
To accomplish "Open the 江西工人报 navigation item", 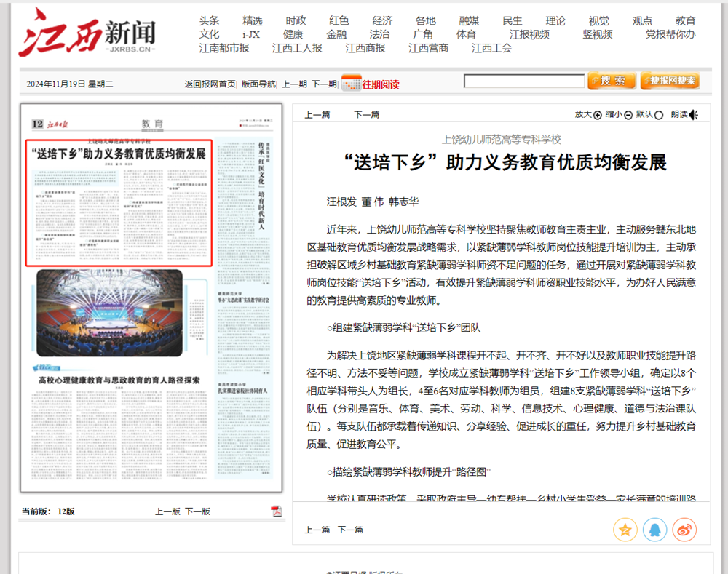I will tap(297, 48).
